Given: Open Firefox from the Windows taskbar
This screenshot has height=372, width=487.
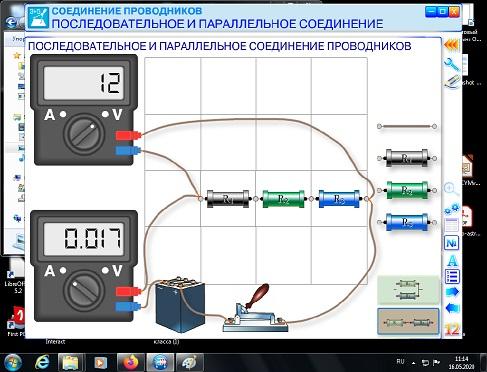Looking at the screenshot, I should point(131,362).
